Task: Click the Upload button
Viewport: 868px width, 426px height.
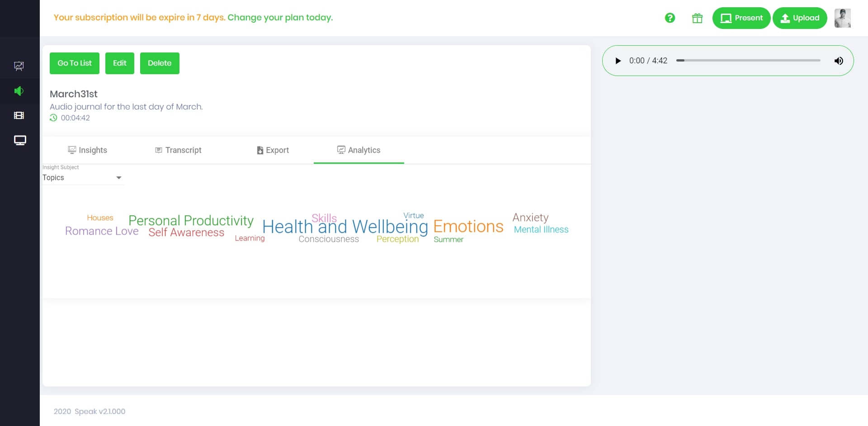Action: tap(800, 18)
